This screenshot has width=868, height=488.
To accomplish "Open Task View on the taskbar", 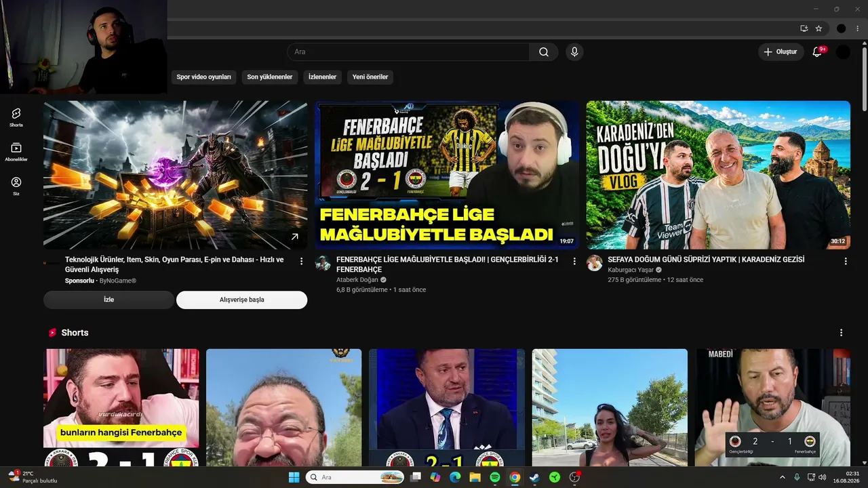I will 416,477.
